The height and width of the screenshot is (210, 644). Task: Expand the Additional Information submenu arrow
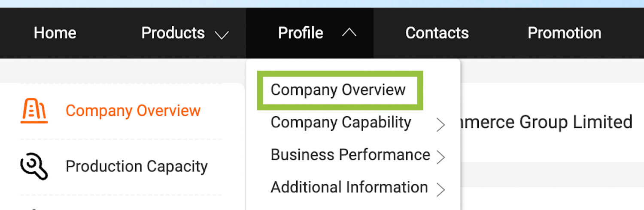click(440, 189)
